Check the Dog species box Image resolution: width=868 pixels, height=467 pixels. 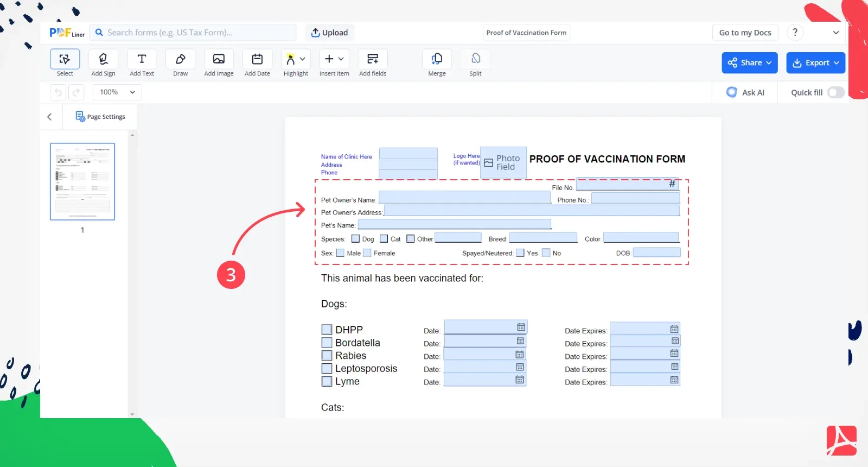click(x=355, y=238)
